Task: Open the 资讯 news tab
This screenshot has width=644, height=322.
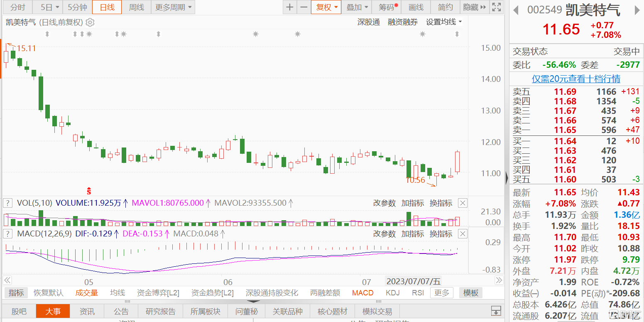Action: click(87, 311)
